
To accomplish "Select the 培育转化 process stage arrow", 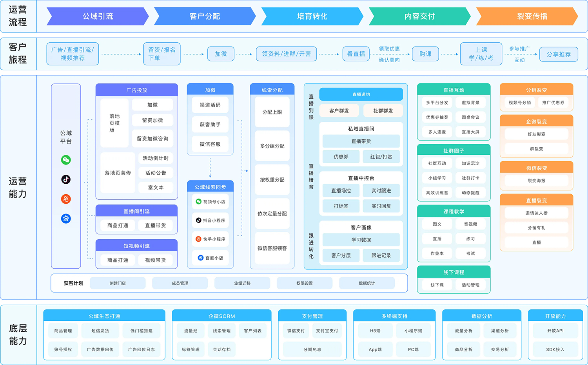I will (x=312, y=16).
